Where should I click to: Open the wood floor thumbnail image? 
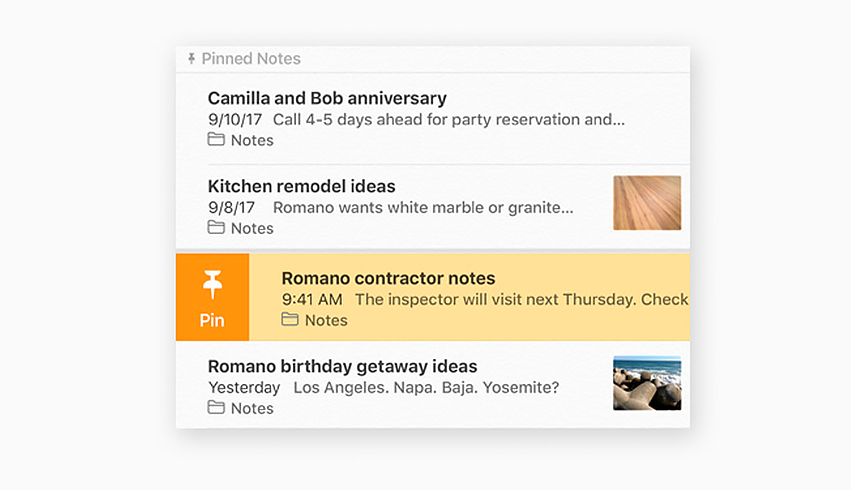click(x=647, y=203)
